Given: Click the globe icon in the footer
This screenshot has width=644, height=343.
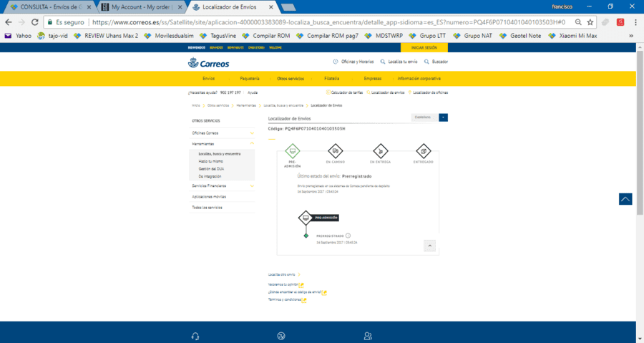Looking at the screenshot, I should 281,337.
